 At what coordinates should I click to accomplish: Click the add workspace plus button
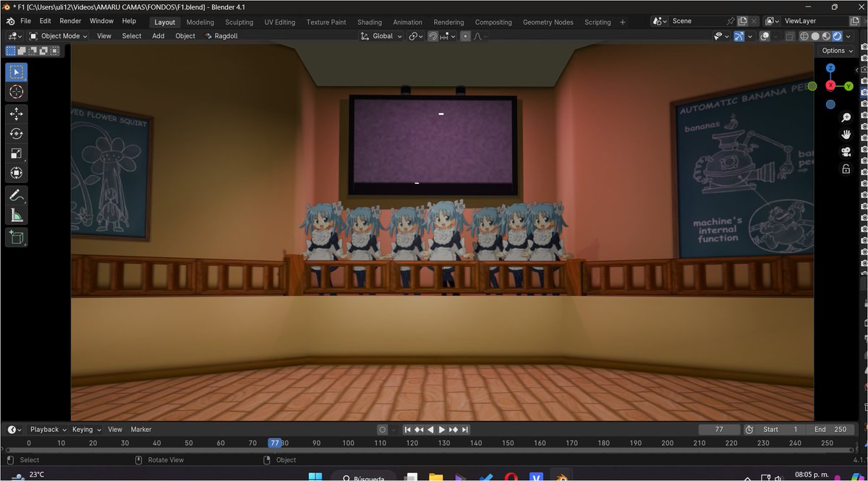pos(623,22)
